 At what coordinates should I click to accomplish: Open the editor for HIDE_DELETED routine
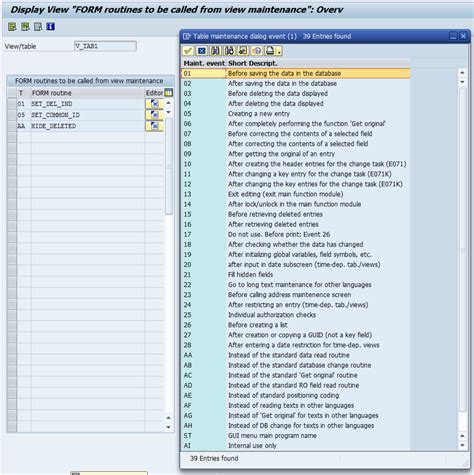click(x=154, y=126)
